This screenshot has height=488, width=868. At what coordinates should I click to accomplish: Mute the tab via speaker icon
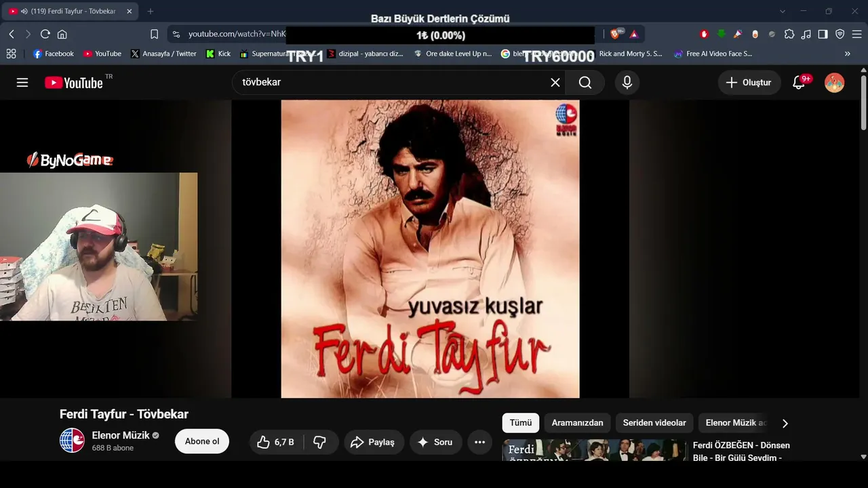(24, 12)
